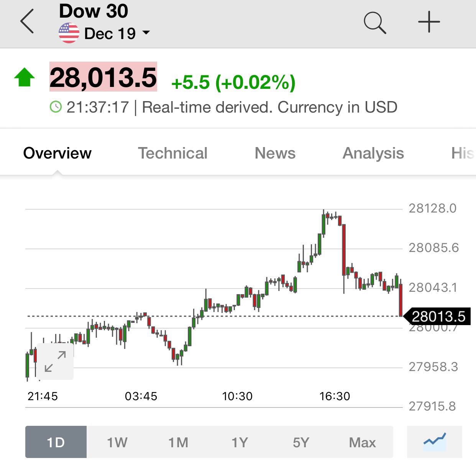Show the 5Y chart range

tap(301, 442)
